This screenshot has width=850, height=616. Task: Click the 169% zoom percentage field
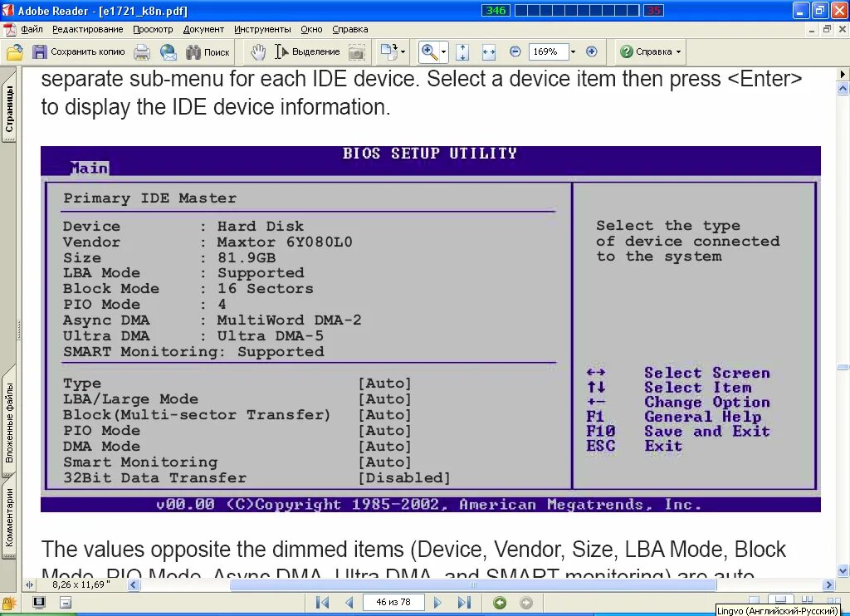(x=548, y=51)
